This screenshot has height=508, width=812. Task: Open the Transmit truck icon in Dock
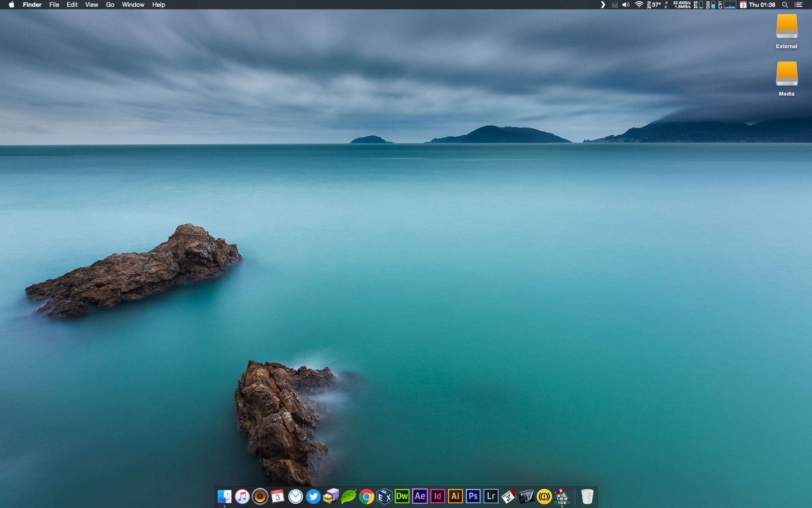click(x=331, y=497)
